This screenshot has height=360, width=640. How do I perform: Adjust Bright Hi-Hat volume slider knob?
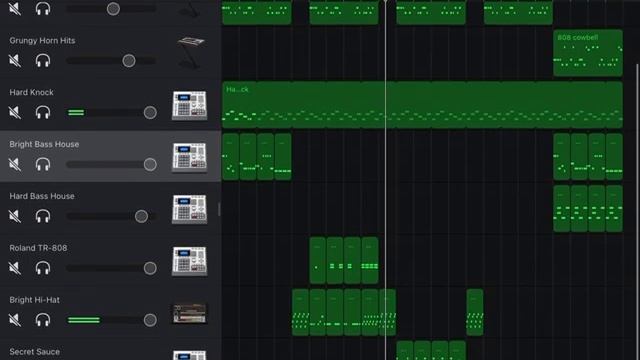coord(150,320)
